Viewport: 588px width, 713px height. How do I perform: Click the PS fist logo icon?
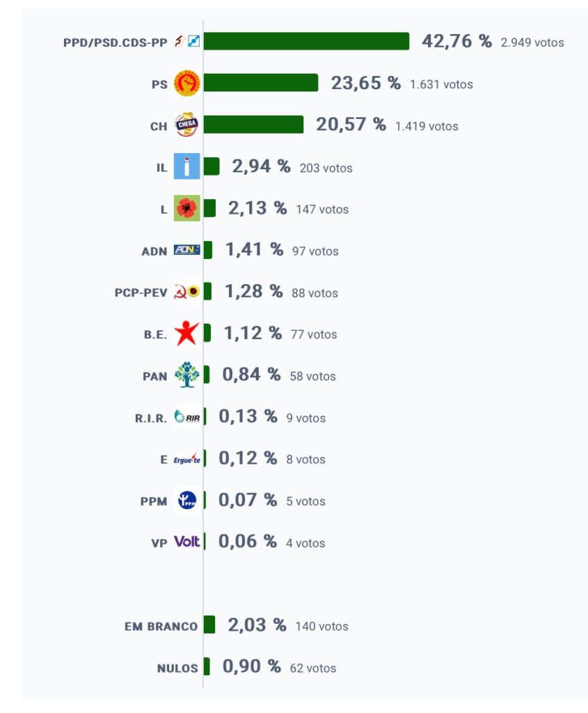coord(186,84)
